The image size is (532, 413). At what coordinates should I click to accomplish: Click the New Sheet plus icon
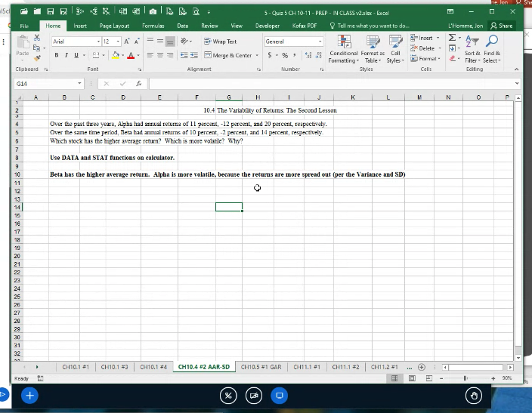tap(422, 367)
